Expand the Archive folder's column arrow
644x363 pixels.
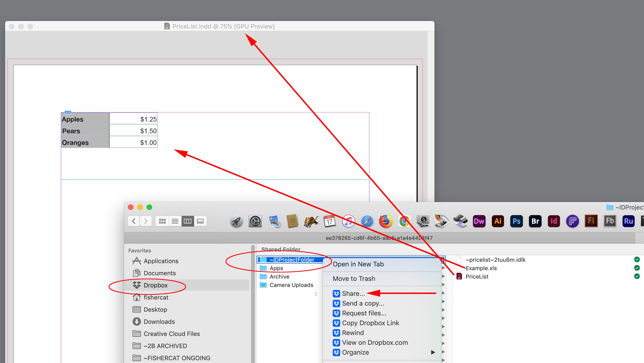click(x=443, y=276)
